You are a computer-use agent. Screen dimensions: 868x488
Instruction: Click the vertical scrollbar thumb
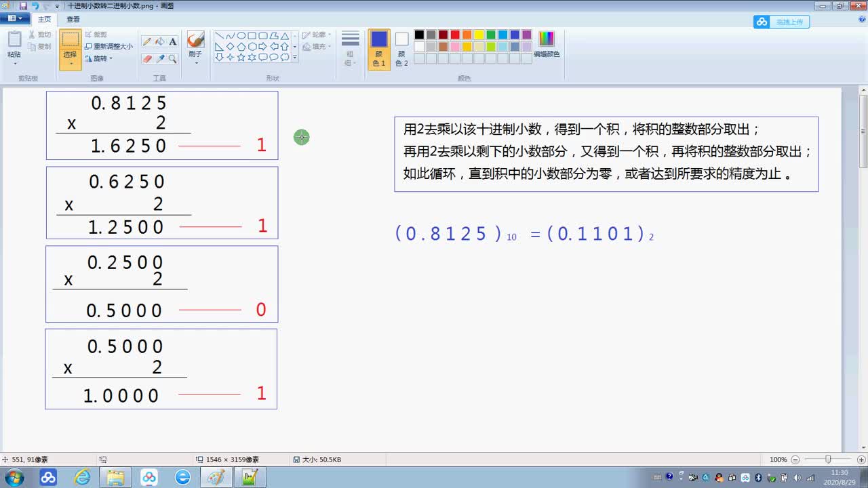[x=863, y=131]
